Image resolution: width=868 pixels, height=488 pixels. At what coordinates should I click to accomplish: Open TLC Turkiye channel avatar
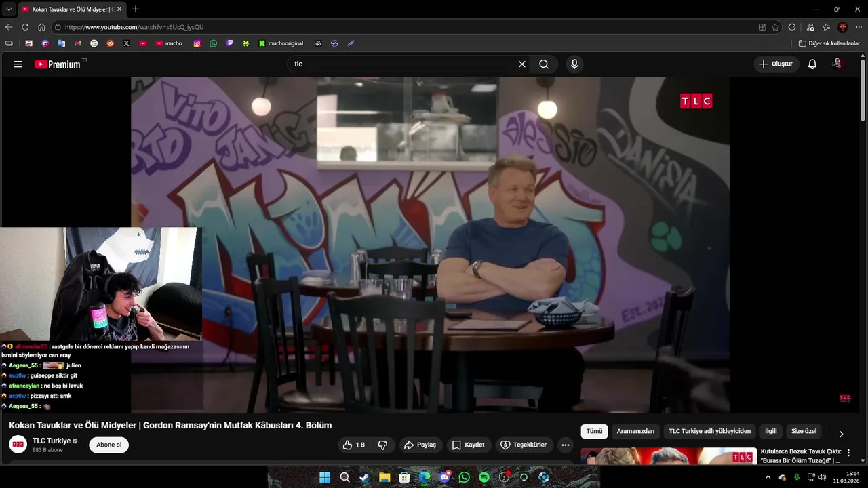point(18,445)
